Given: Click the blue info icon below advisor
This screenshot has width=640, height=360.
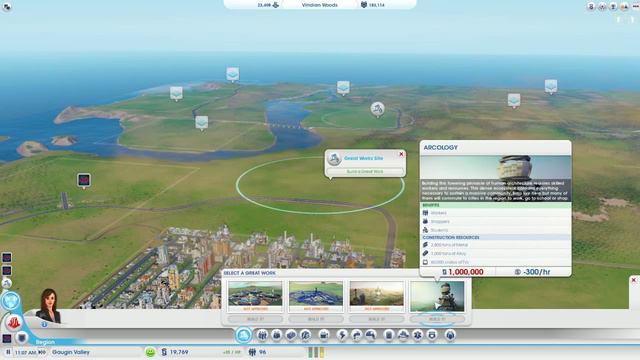Looking at the screenshot, I should [x=44, y=324].
